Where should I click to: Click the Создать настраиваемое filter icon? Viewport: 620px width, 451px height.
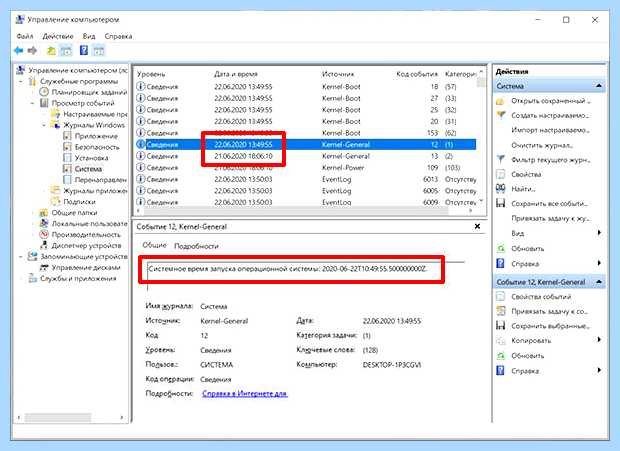coord(501,115)
